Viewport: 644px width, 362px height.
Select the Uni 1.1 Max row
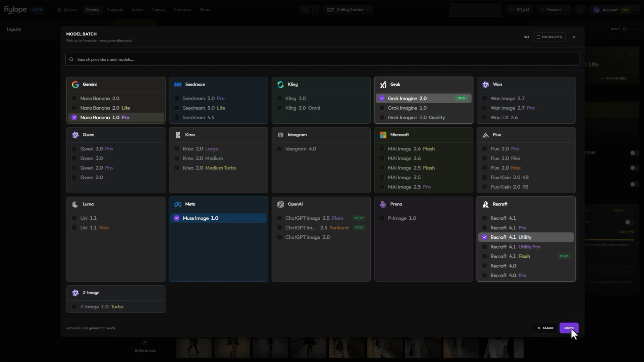click(x=116, y=228)
